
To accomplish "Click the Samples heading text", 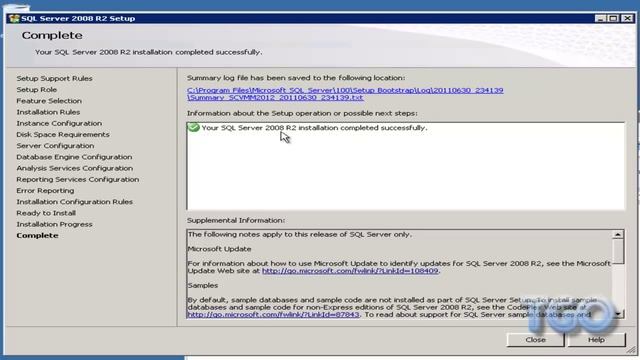I will (203, 285).
